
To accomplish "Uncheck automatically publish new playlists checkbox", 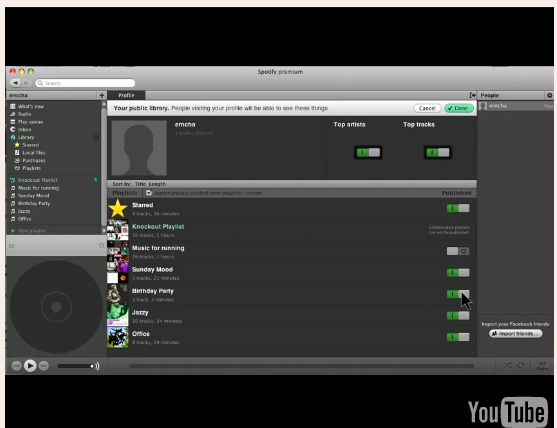I will (x=149, y=193).
